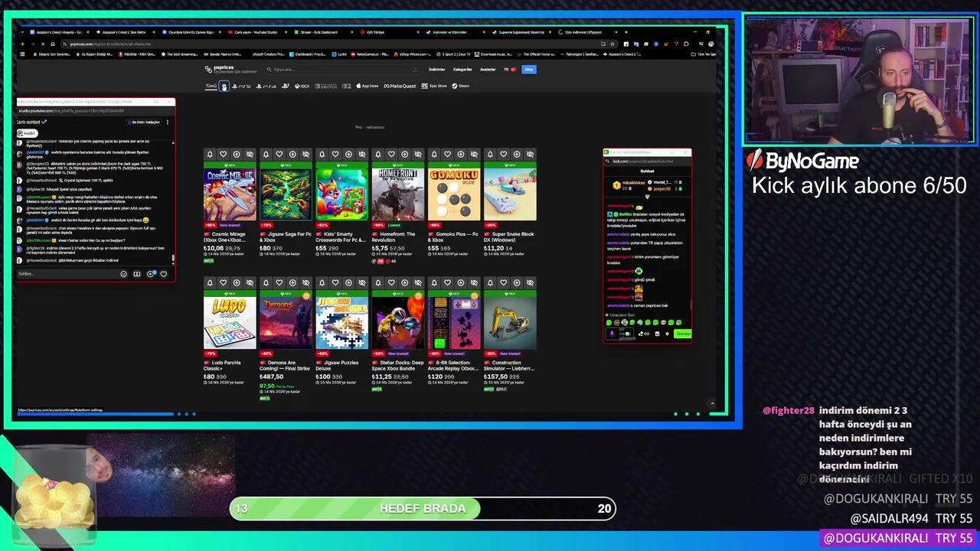Open the emoji picker in YouTube chat input
Screen dimensions: 980x551
(x=123, y=274)
